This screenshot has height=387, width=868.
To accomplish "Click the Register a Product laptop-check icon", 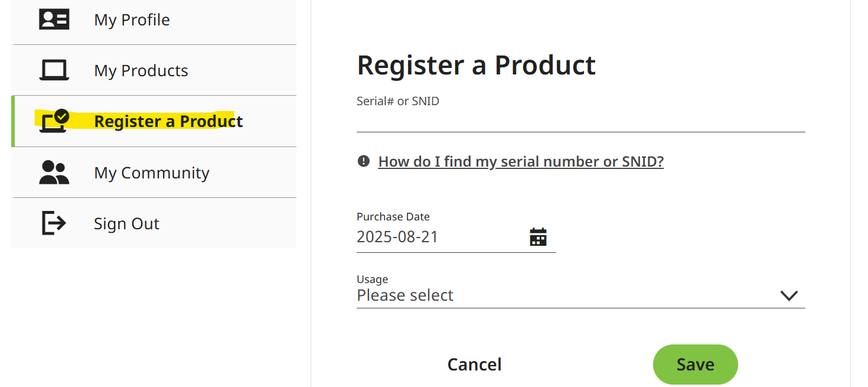I will [54, 121].
